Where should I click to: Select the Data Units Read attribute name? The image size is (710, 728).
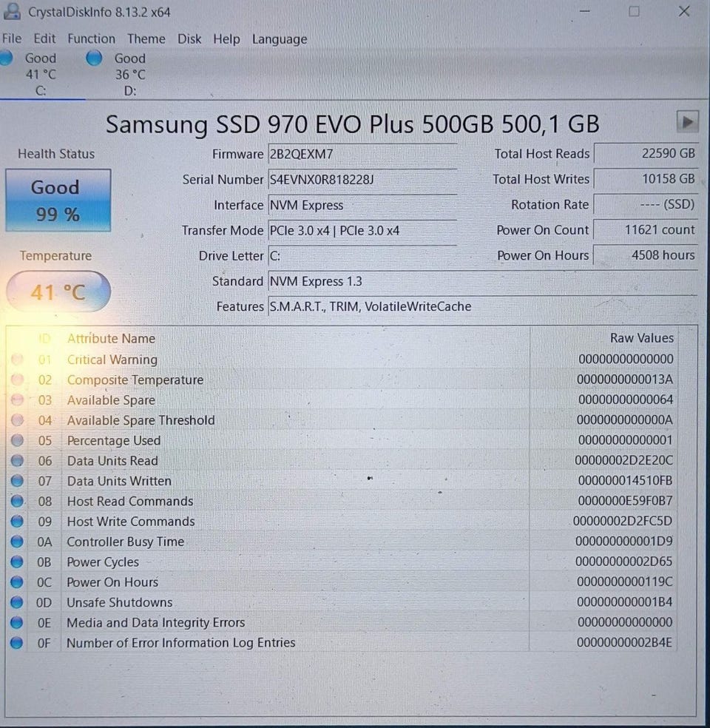[x=112, y=461]
